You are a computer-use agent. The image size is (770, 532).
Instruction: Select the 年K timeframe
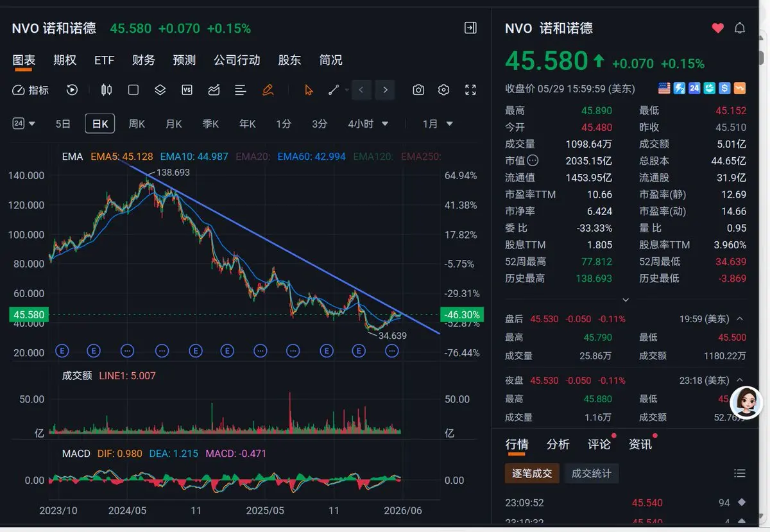pyautogui.click(x=247, y=124)
